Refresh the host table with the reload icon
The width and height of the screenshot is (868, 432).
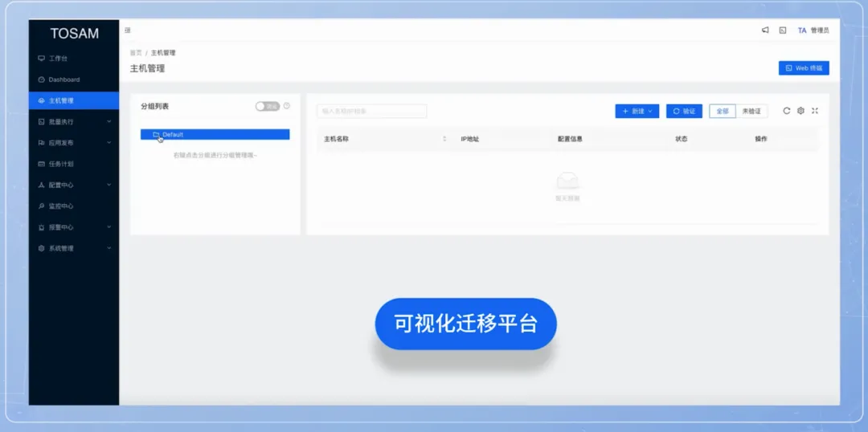click(787, 111)
